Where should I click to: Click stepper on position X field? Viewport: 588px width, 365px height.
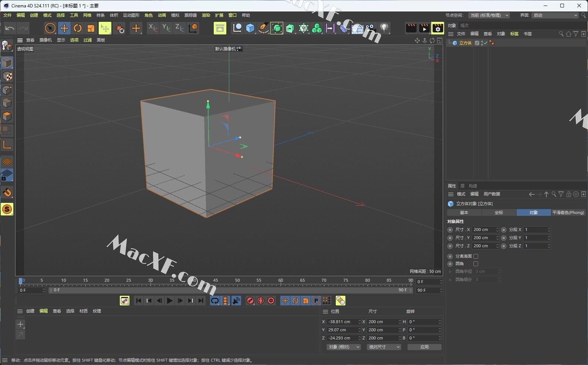[x=359, y=322]
